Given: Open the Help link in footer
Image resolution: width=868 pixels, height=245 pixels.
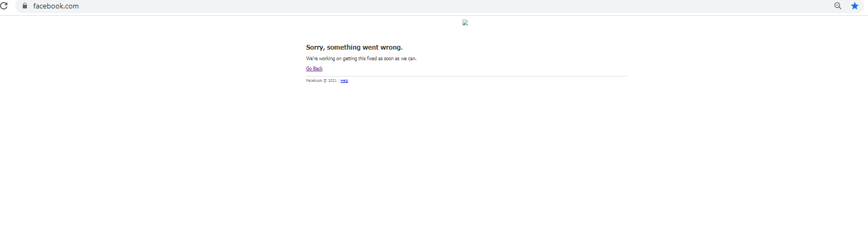Looking at the screenshot, I should tap(344, 81).
